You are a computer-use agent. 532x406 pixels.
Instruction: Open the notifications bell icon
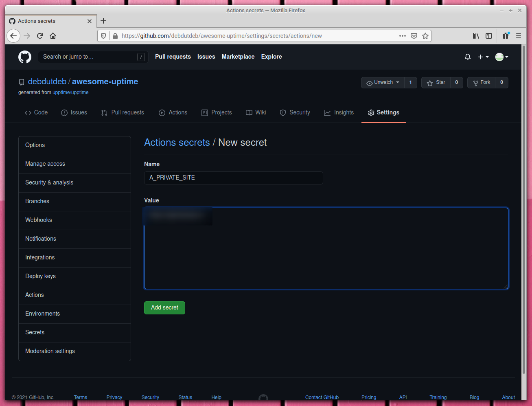click(x=468, y=57)
